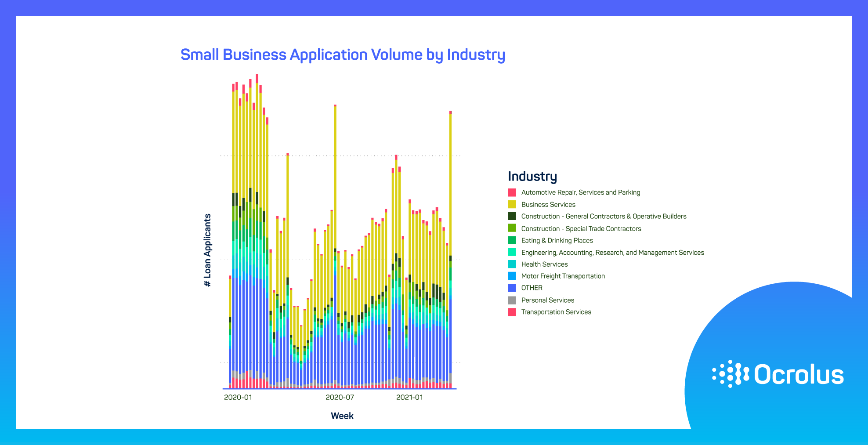
Task: Select 'Engineering, Accounting, Research, and Management Services' label
Action: pos(612,253)
